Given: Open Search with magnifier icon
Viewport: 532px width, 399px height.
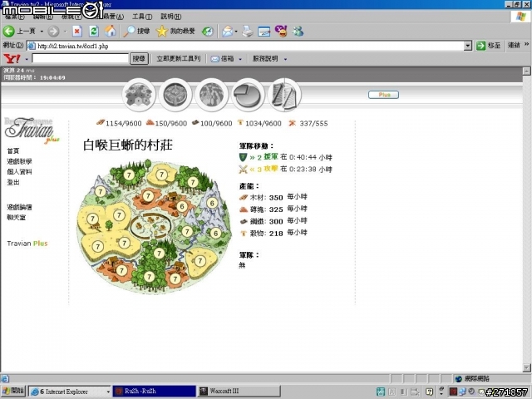Looking at the screenshot, I should (x=130, y=32).
